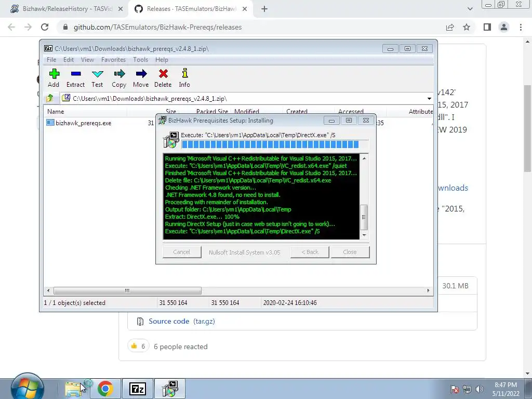
Task: Click the install log scrollbar thumb
Action: click(x=364, y=217)
